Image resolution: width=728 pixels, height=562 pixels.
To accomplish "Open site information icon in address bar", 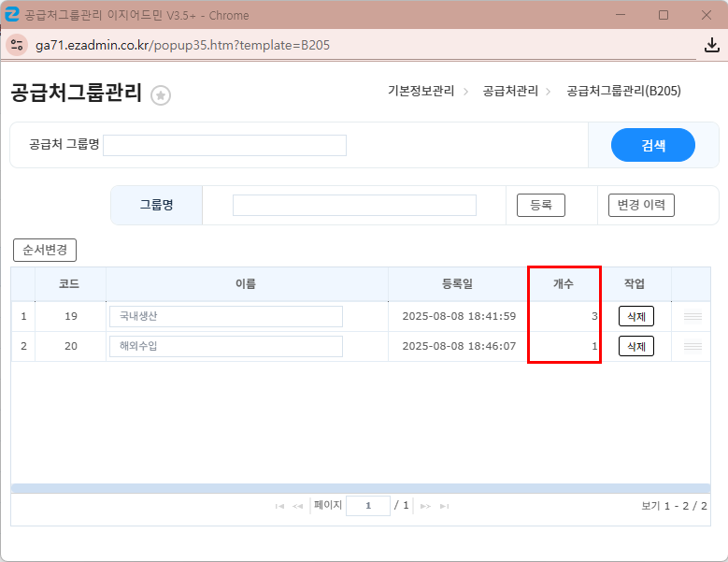I will point(17,45).
